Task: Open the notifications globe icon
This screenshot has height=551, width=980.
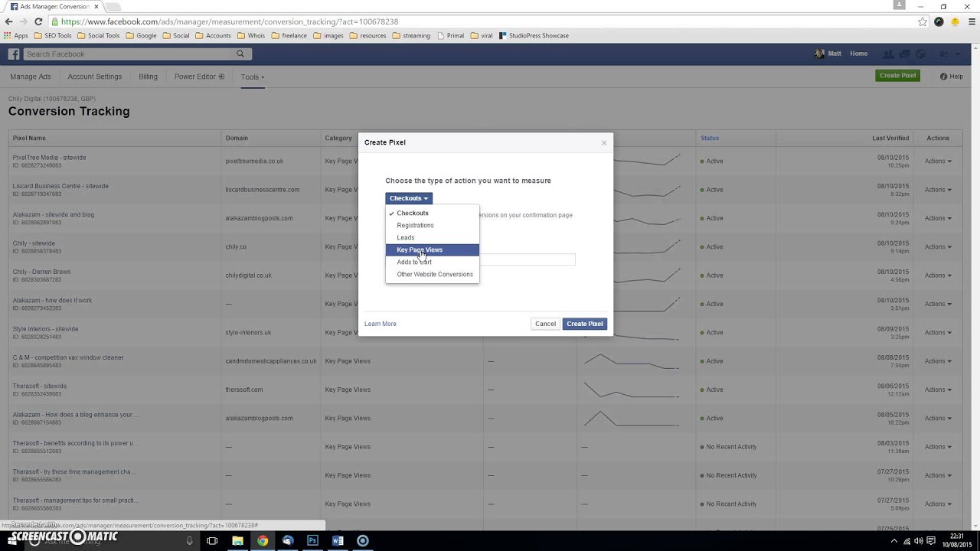Action: pos(921,54)
